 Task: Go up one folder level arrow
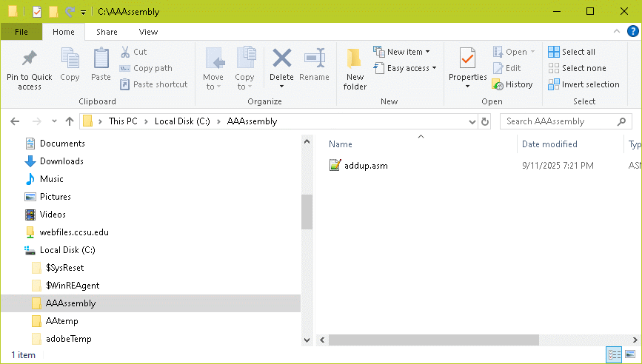[70, 121]
